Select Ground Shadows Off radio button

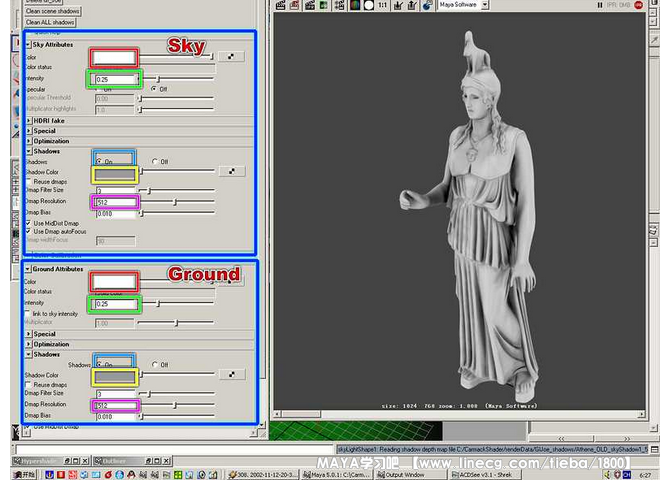(155, 365)
